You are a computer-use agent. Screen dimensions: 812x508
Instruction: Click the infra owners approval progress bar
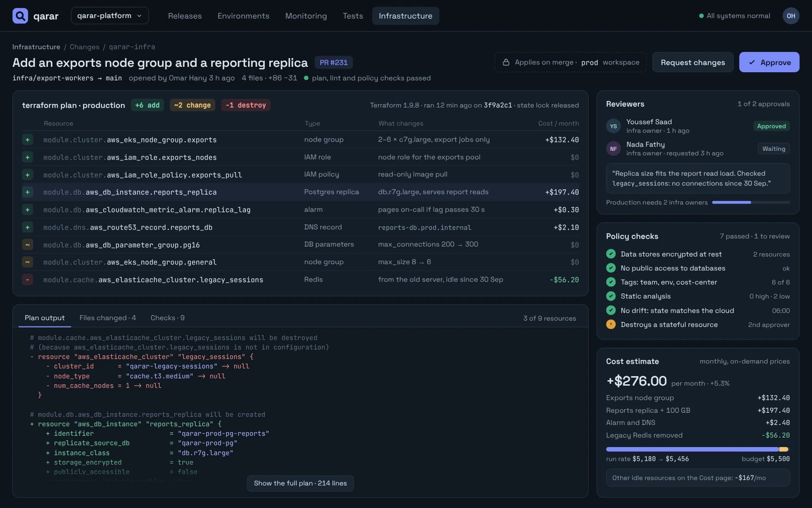tap(751, 202)
